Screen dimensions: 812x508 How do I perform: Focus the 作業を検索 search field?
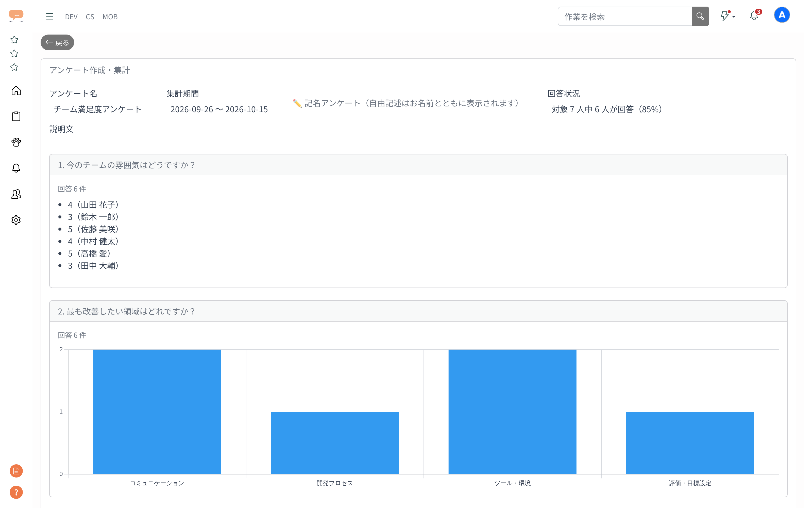point(625,16)
